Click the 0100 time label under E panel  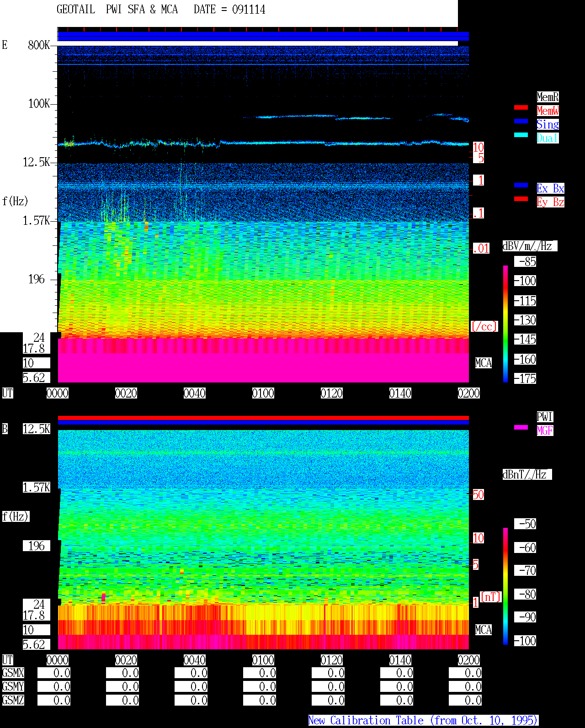(x=263, y=393)
